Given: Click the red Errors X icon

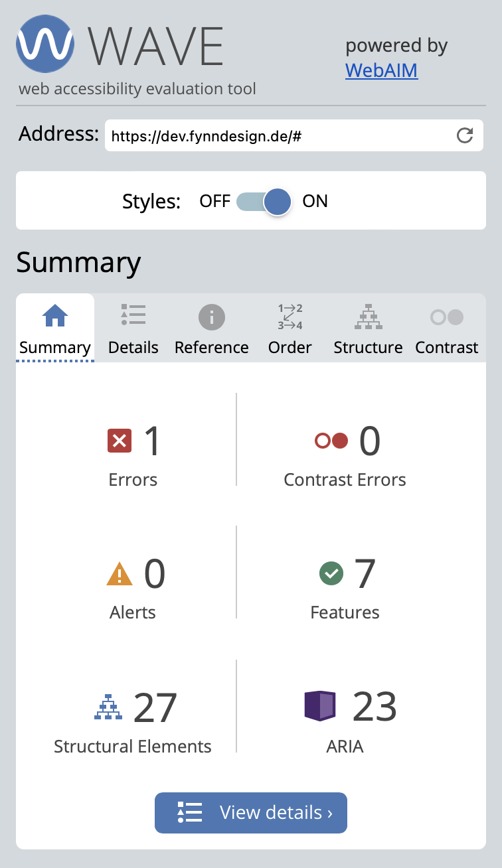Looking at the screenshot, I should pyautogui.click(x=120, y=441).
